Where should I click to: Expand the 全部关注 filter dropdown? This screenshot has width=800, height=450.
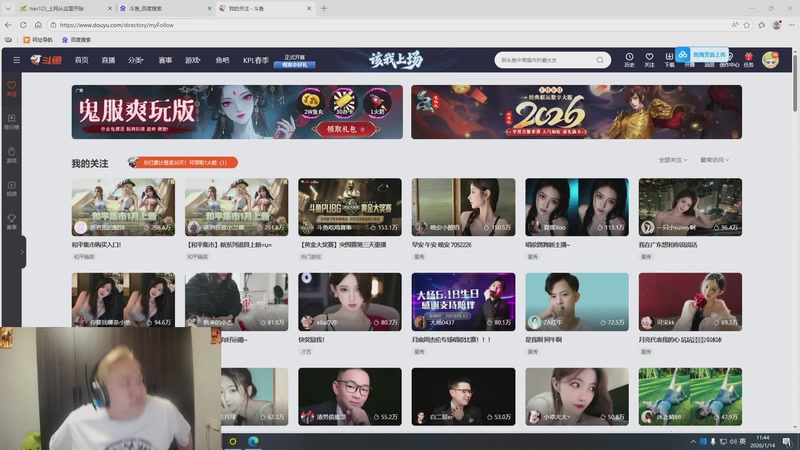pos(672,160)
